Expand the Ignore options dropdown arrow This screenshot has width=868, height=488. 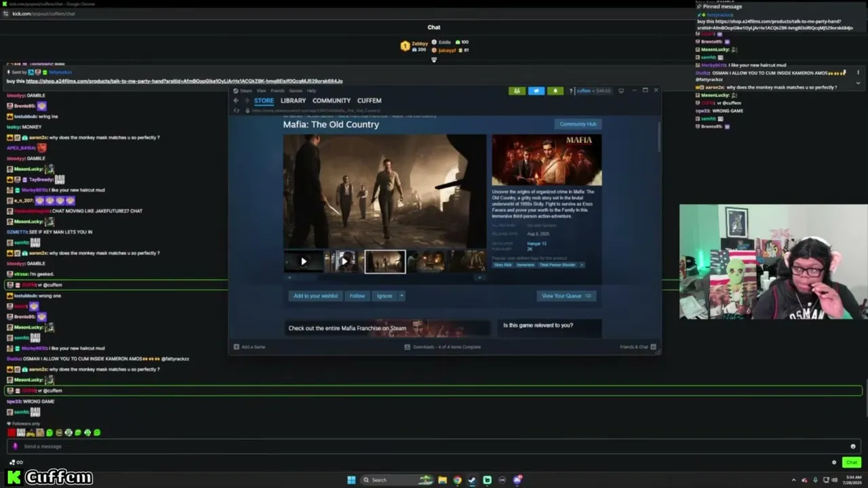401,296
